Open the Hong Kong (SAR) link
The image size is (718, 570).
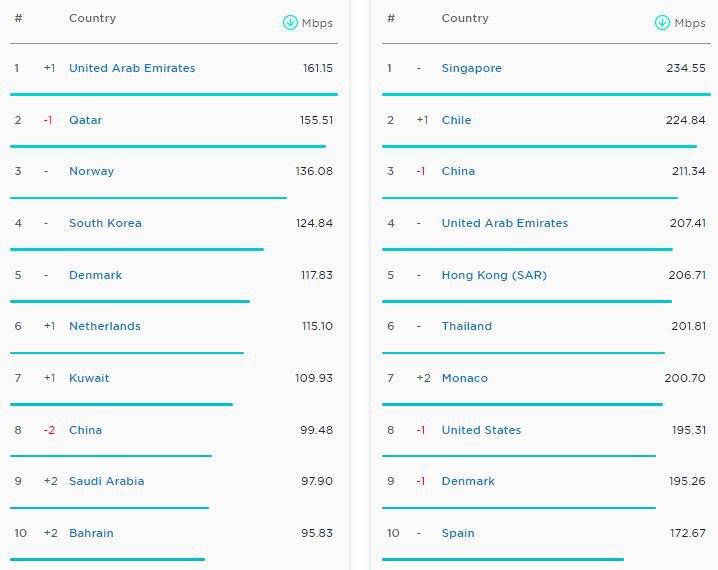494,275
